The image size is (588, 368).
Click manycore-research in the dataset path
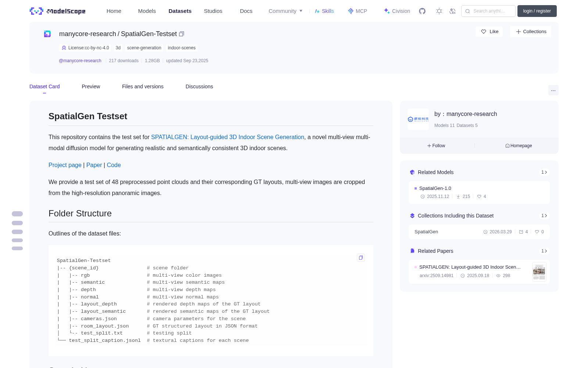pyautogui.click(x=87, y=34)
